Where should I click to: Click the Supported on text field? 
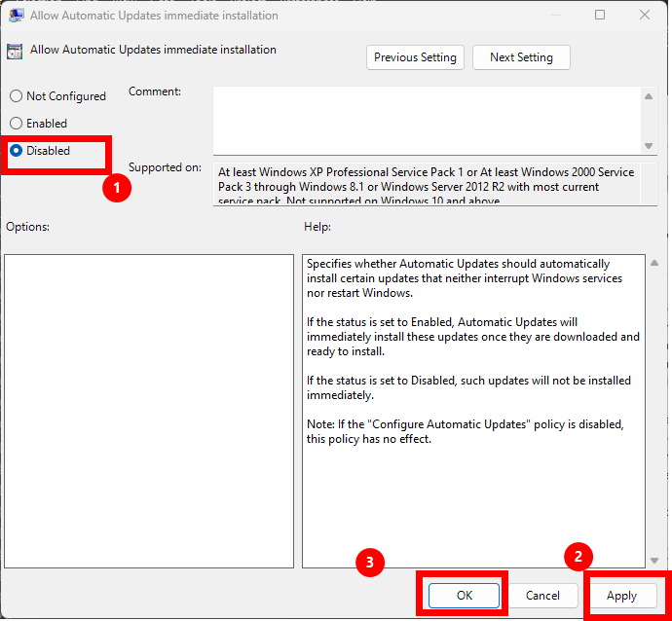(x=427, y=183)
